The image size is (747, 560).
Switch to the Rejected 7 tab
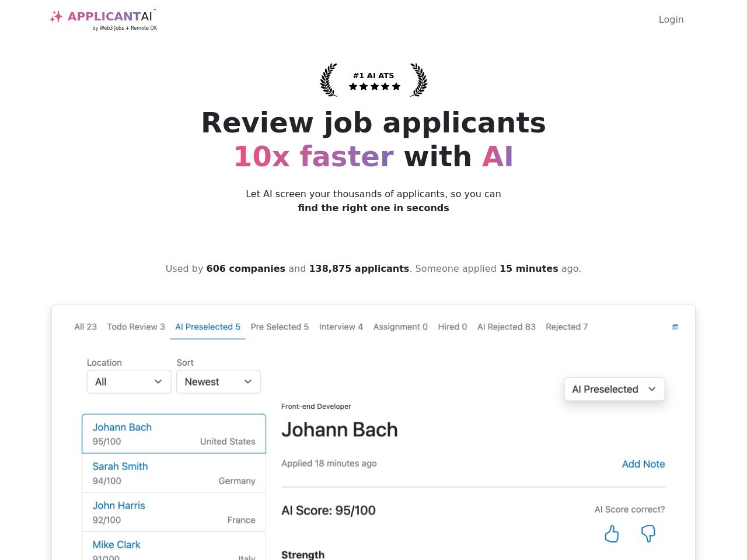point(567,327)
